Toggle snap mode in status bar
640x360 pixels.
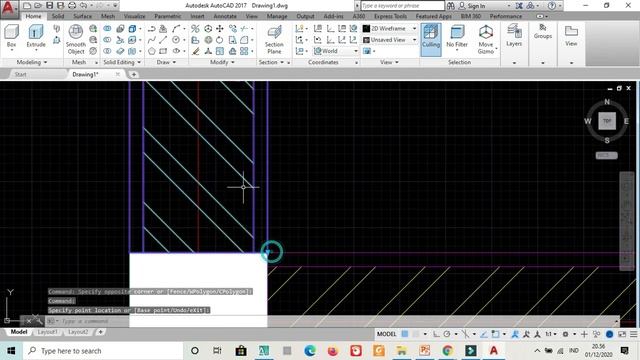click(x=416, y=334)
